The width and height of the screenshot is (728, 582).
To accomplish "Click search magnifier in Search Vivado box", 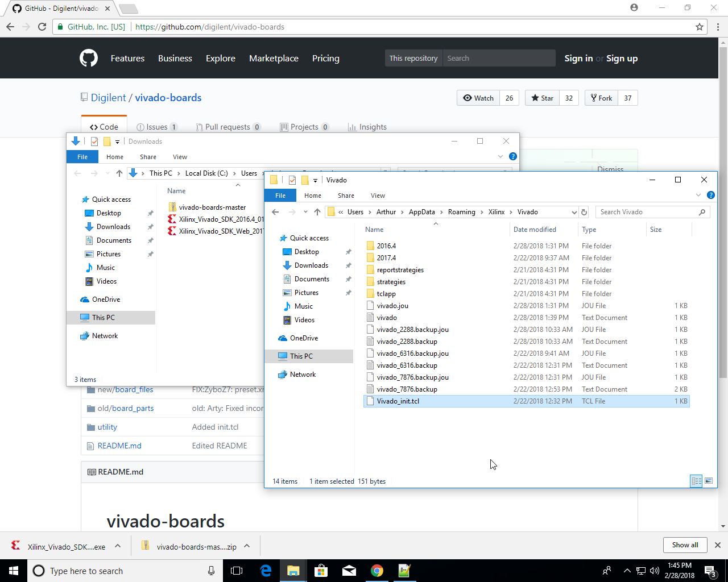I will point(702,212).
